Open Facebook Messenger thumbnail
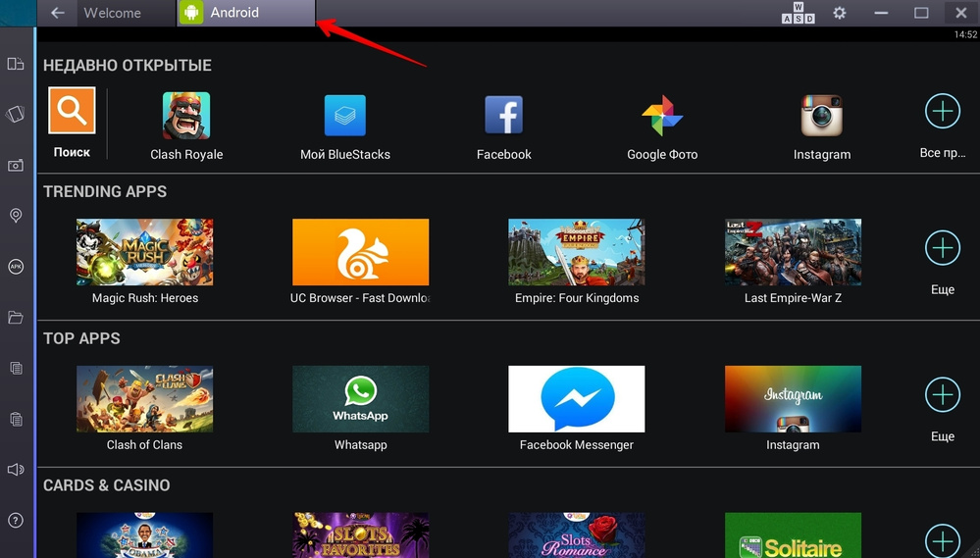980x558 pixels. 576,399
